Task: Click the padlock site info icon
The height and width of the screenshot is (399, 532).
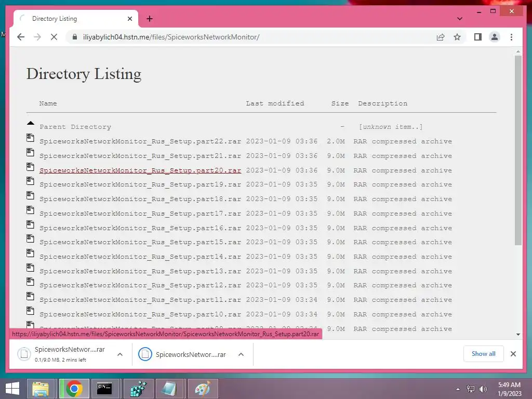Action: coord(75,37)
